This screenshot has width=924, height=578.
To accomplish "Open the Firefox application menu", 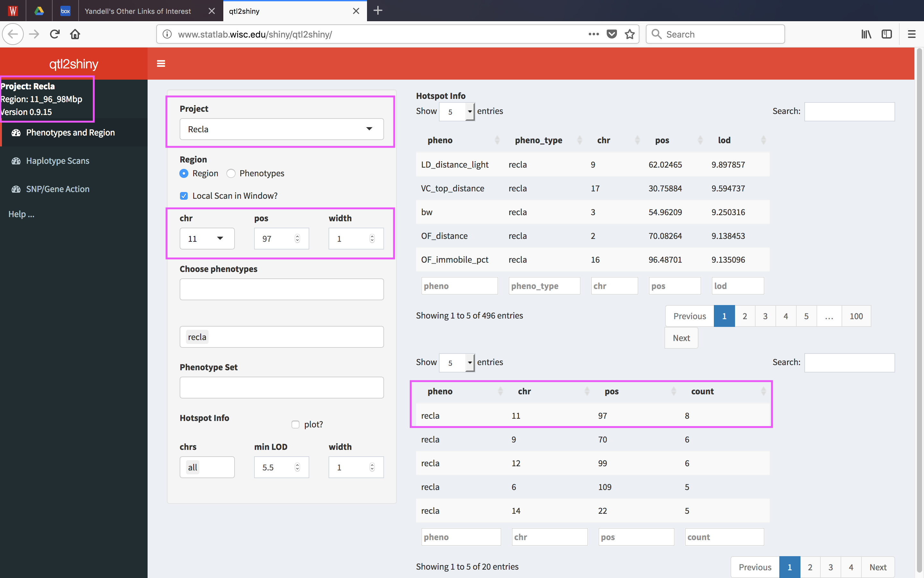I will [x=911, y=34].
